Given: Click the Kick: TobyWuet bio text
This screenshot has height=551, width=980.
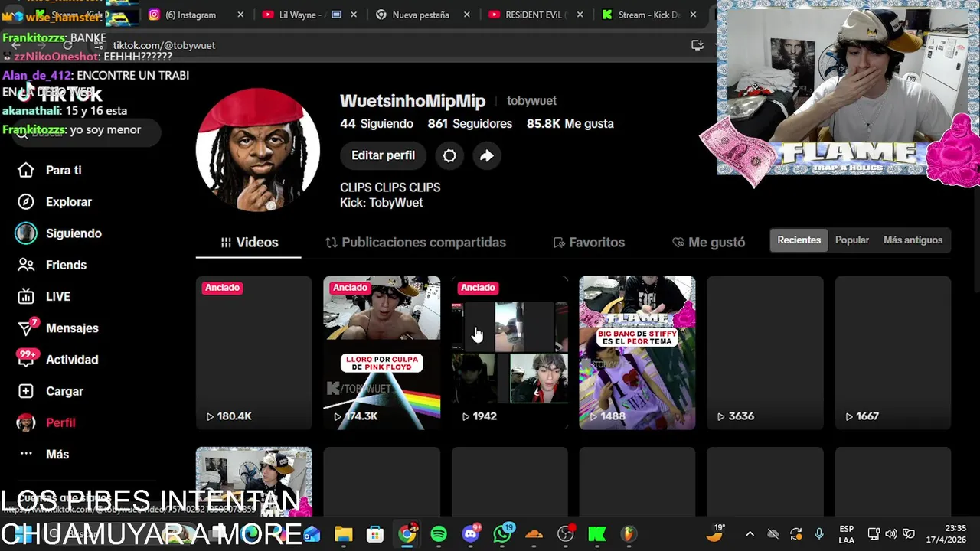Looking at the screenshot, I should point(381,203).
